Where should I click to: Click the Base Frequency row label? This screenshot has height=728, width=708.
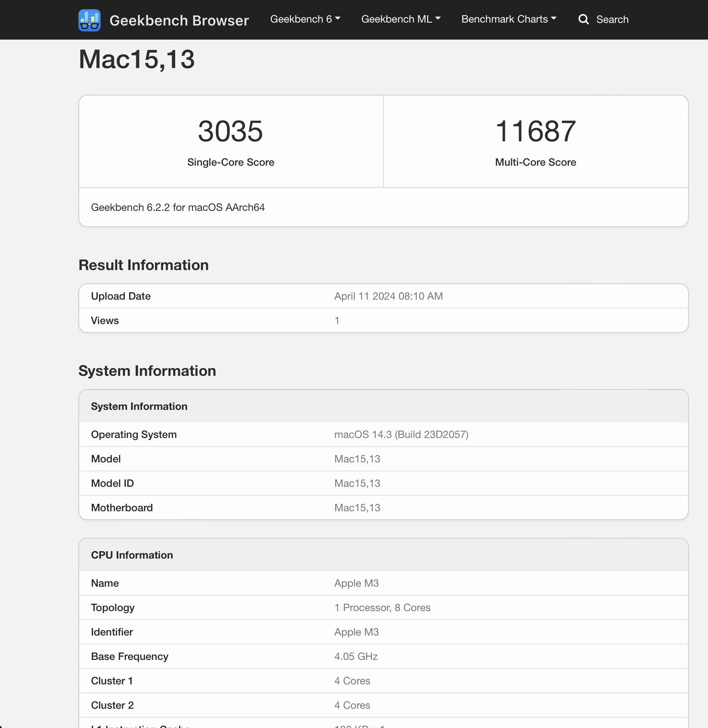(x=130, y=656)
